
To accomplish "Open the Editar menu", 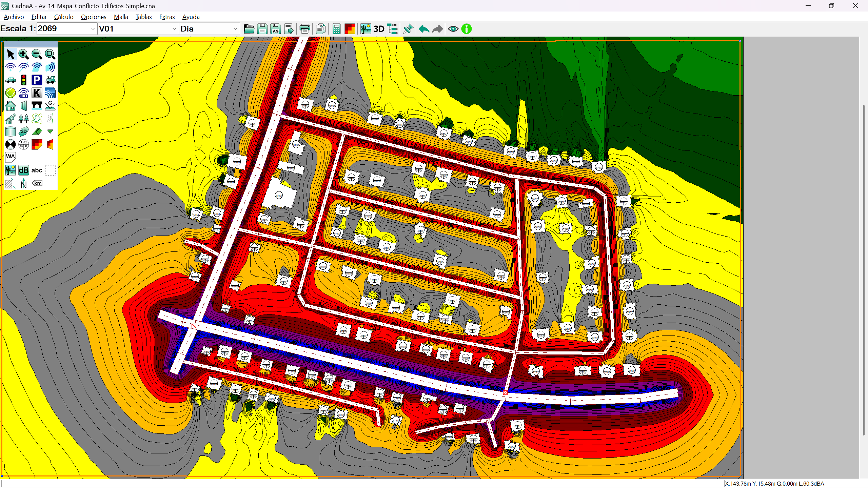I will pos(39,17).
